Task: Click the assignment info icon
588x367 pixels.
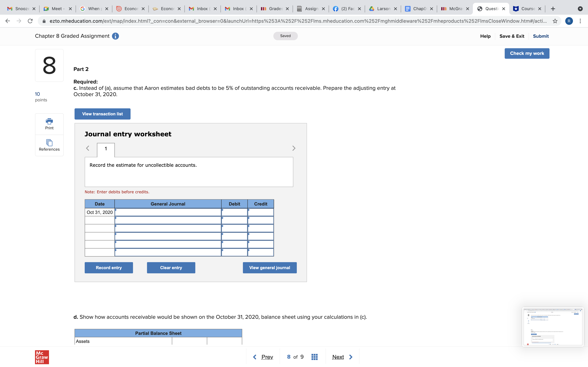Action: click(x=115, y=36)
